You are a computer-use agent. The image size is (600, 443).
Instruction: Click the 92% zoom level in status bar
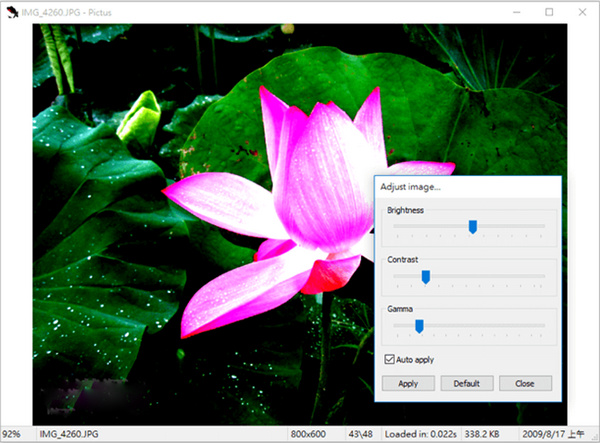tap(12, 435)
